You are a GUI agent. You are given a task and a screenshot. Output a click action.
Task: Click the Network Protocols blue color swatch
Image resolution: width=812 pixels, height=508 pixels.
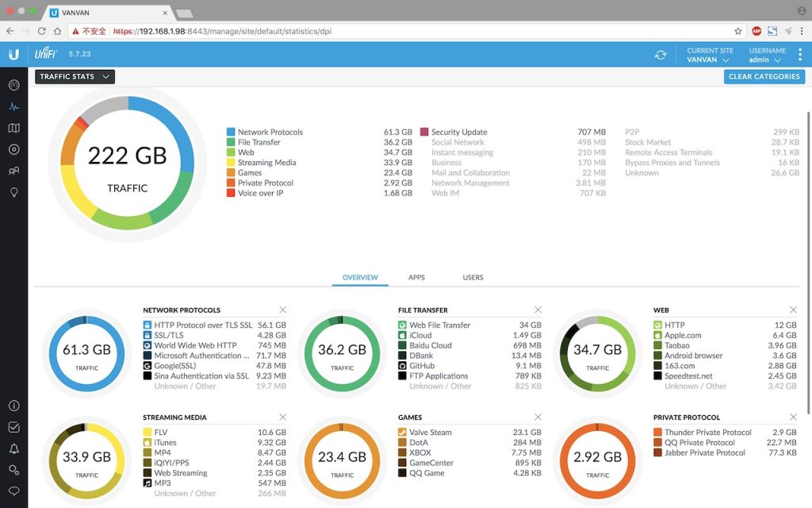[x=231, y=133]
